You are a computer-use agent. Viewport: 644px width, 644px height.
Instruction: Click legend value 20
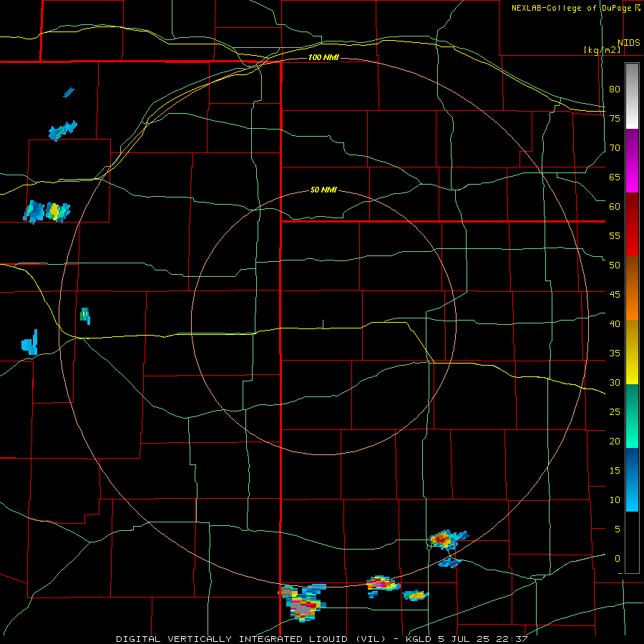click(615, 441)
